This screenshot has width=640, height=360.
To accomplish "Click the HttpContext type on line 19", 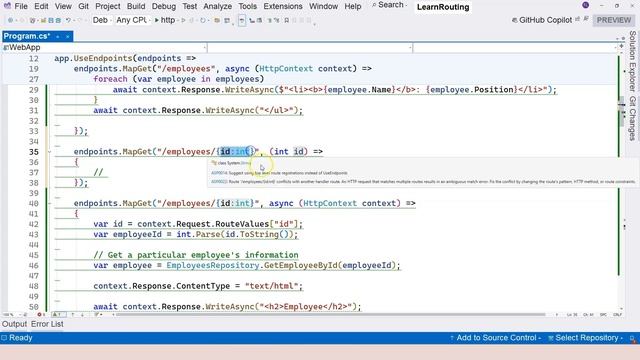I will pos(286,69).
